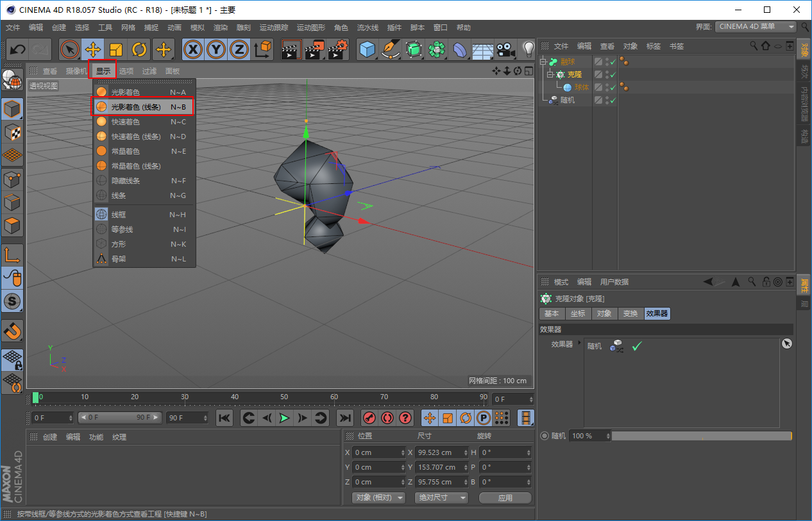Collapse the 融球 tree node
The width and height of the screenshot is (812, 521).
pyautogui.click(x=543, y=62)
